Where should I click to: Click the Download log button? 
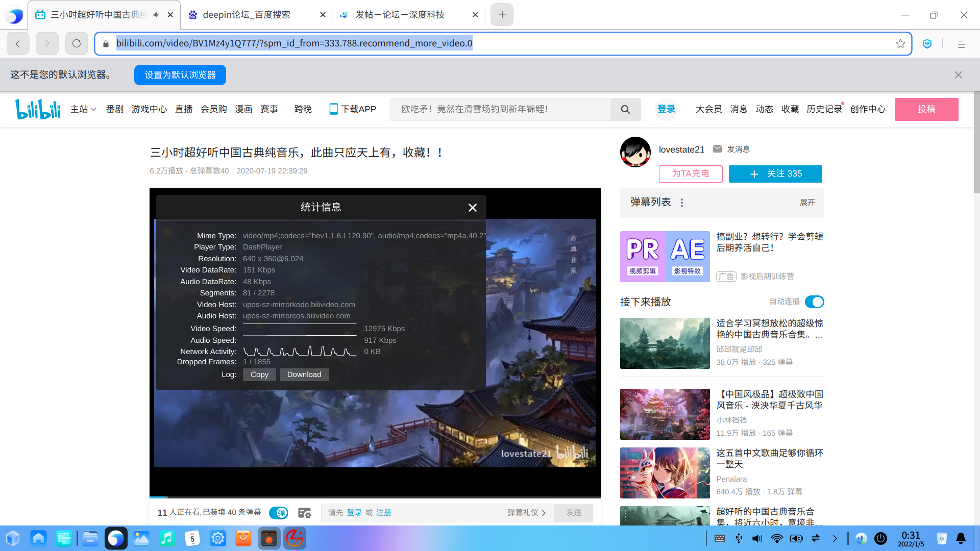(x=304, y=374)
